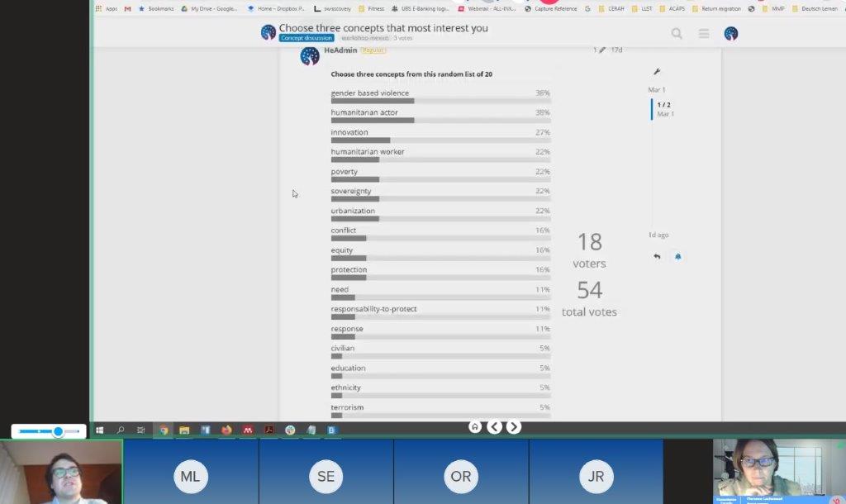This screenshot has height=504, width=846.
Task: Adjust the blue slider at bottom left
Action: point(58,431)
